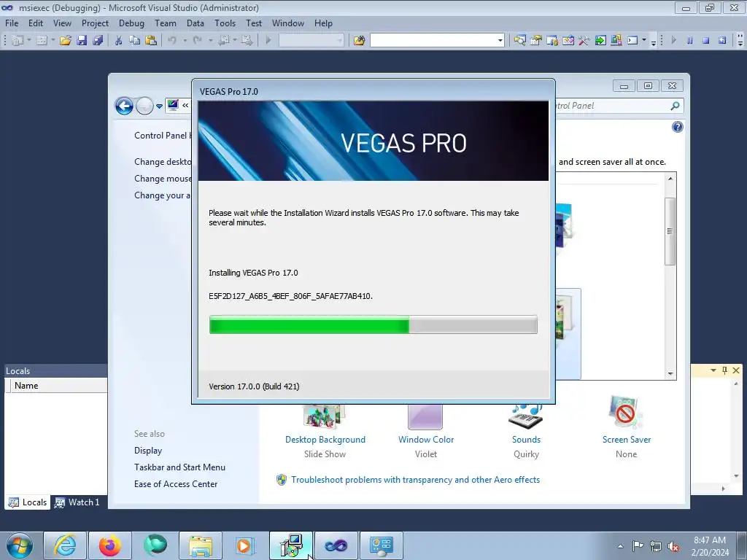Click the Help question mark icon in Control Panel
Viewport: 747px width, 560px height.
[x=678, y=127]
